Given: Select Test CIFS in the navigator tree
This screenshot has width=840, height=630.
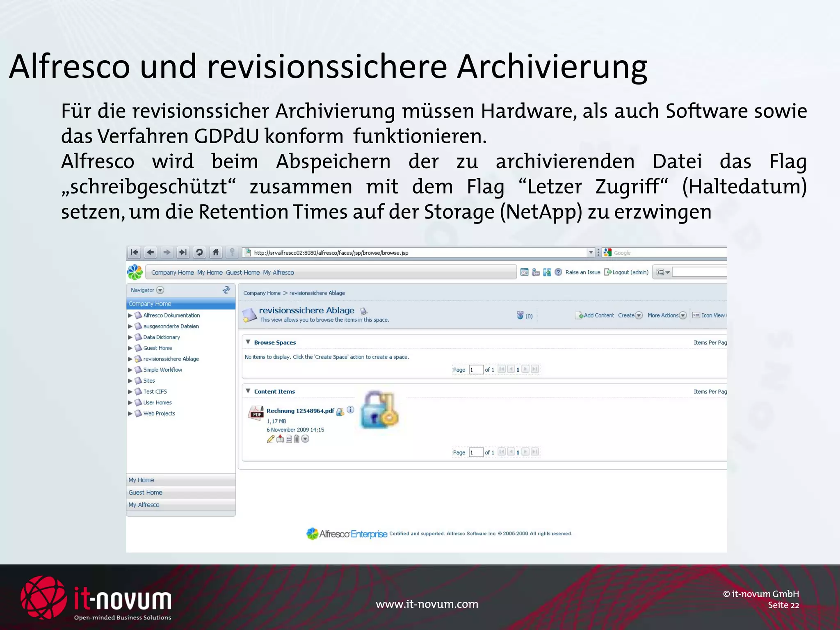Looking at the screenshot, I should pyautogui.click(x=155, y=392).
